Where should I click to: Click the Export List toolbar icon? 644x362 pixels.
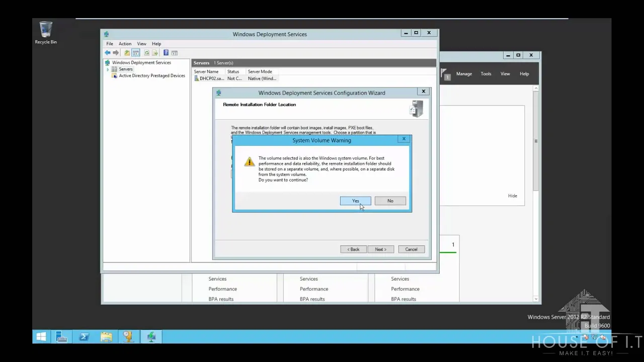pyautogui.click(x=155, y=53)
